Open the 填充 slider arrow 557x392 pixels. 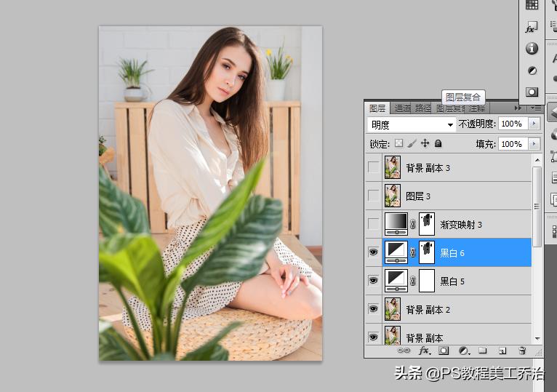pos(534,144)
